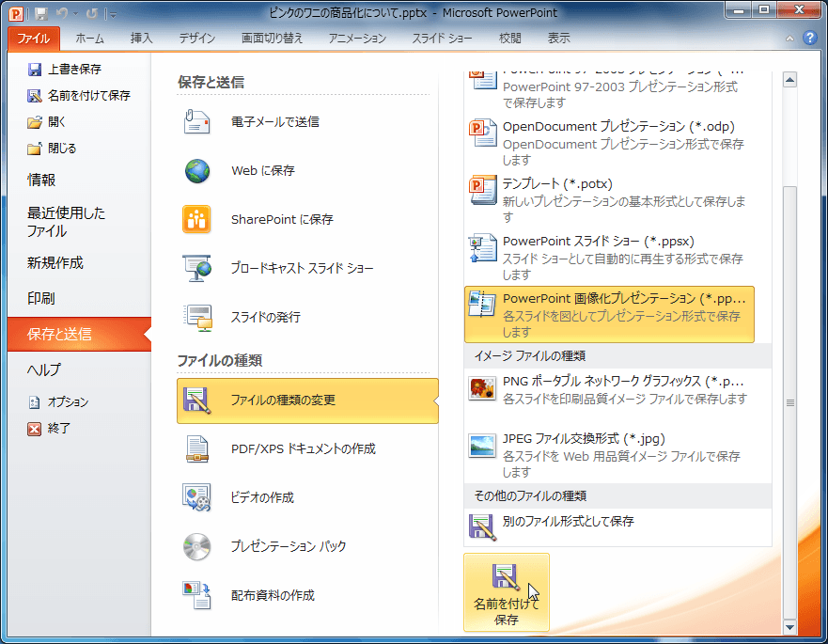The height and width of the screenshot is (644, 828).
Task: Click the JPEG ファイル交換形式 thumbnail icon
Action: (482, 447)
